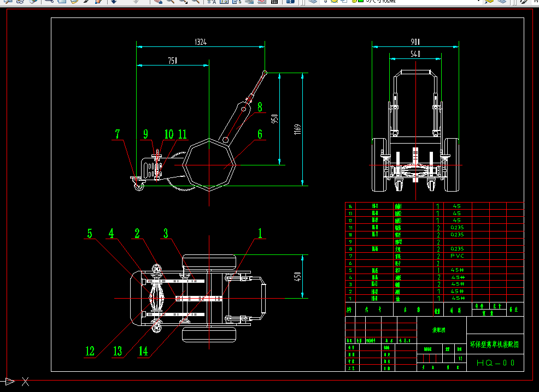Viewport: 539px width, 392px height.
Task: Select quantity 2 in parts row 7
Action: point(438,256)
